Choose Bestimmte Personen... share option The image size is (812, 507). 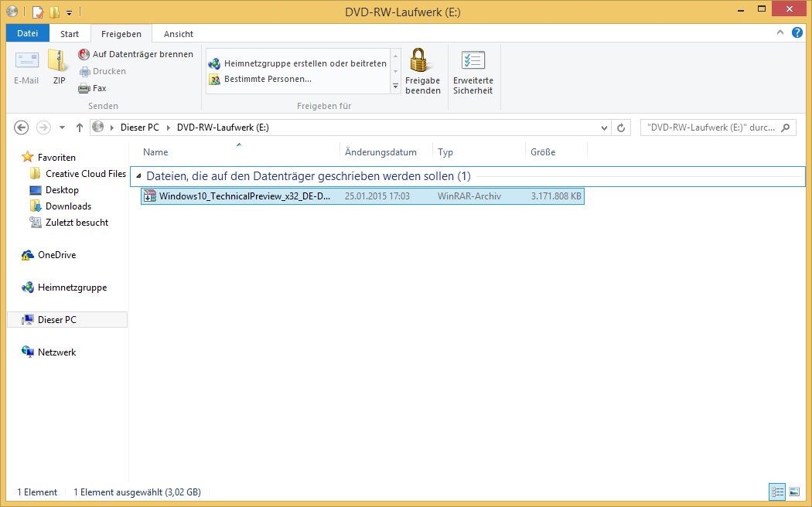[260, 79]
